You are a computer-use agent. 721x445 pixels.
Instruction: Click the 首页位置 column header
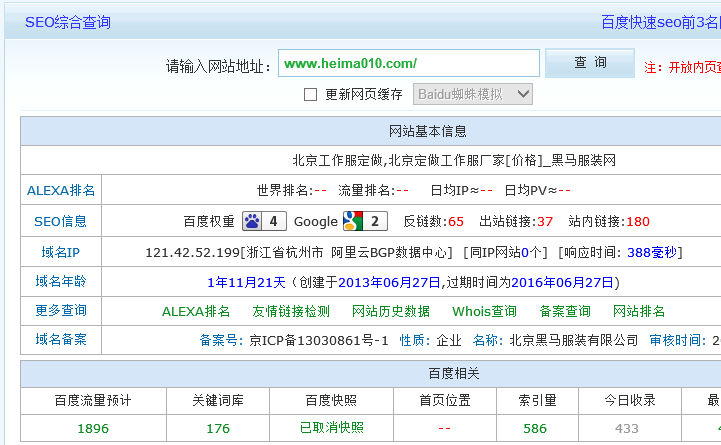[445, 400]
